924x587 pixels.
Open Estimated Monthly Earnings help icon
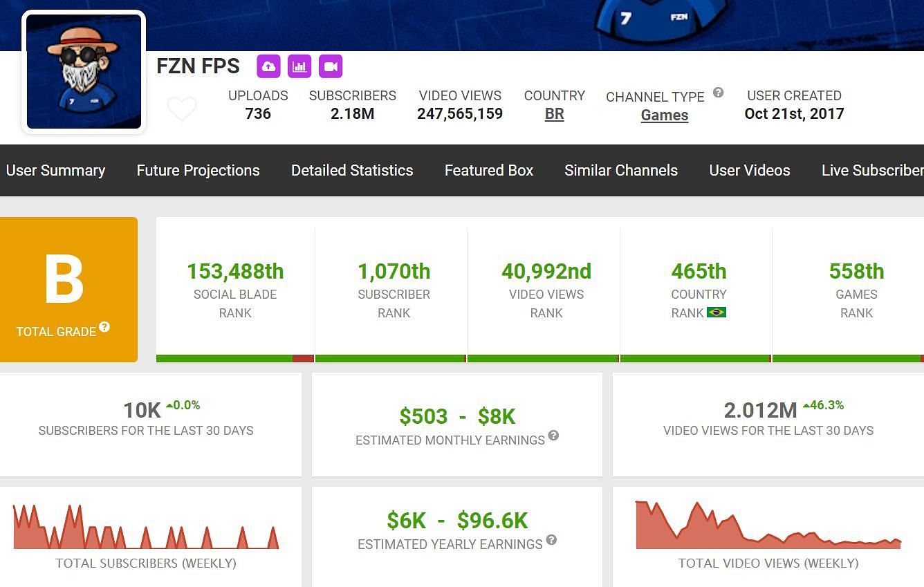553,435
